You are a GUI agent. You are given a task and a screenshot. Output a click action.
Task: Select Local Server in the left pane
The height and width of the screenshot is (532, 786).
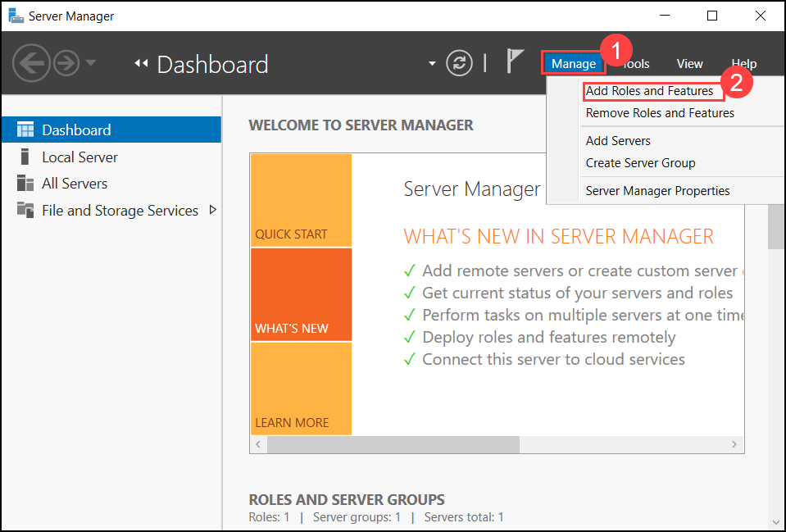(111, 157)
